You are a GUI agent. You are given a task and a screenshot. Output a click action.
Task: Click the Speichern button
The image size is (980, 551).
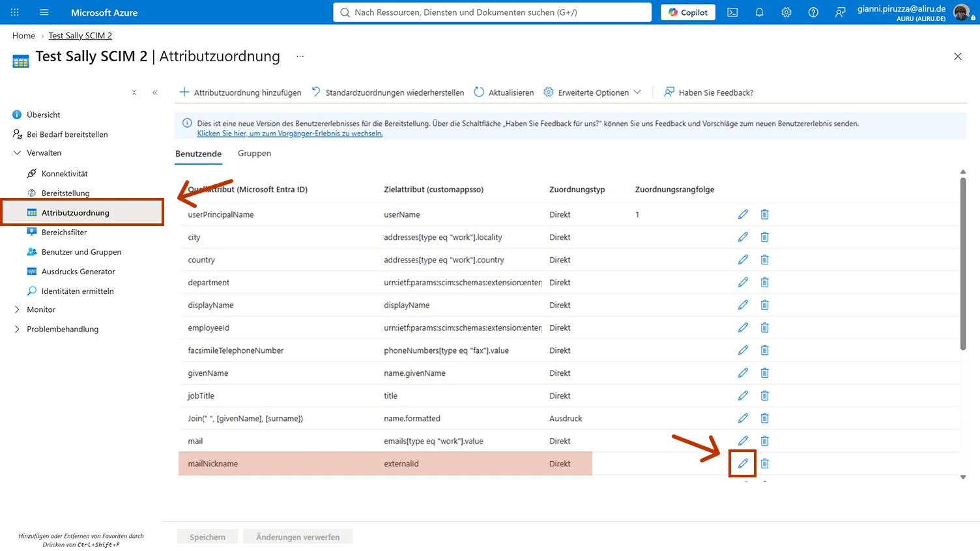207,537
